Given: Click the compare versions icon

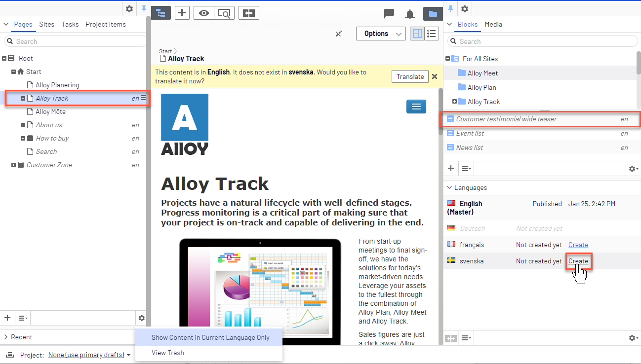Looking at the screenshot, I should [x=249, y=13].
